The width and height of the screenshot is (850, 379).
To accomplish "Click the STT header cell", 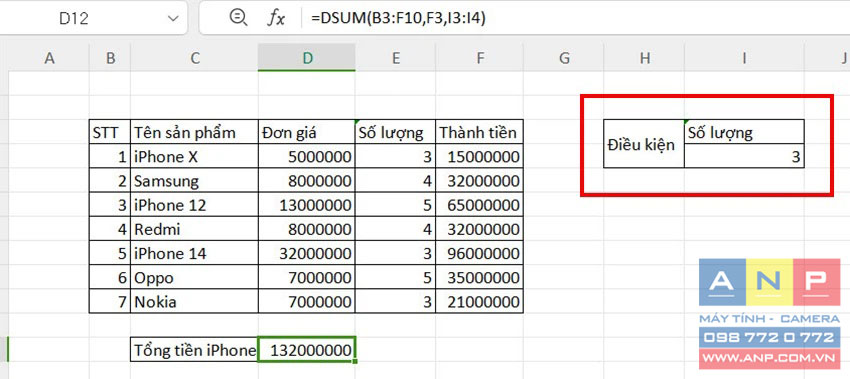I will pos(110,132).
